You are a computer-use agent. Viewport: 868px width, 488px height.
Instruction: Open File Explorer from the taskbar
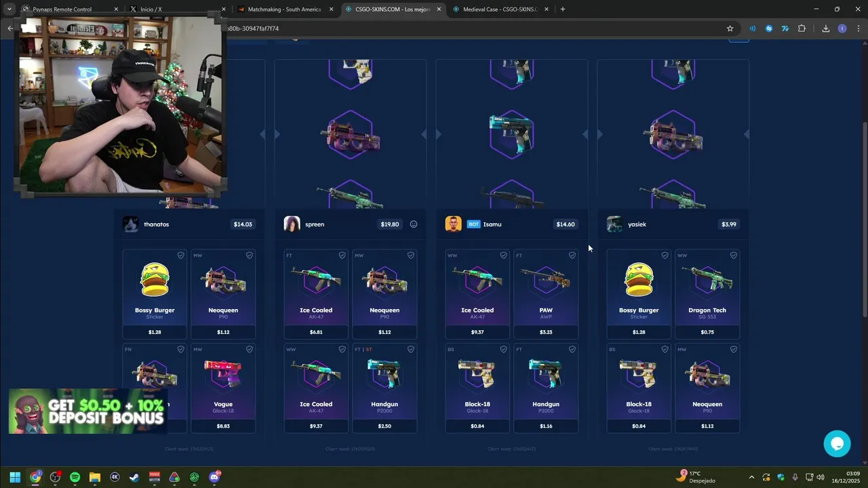[x=95, y=477]
